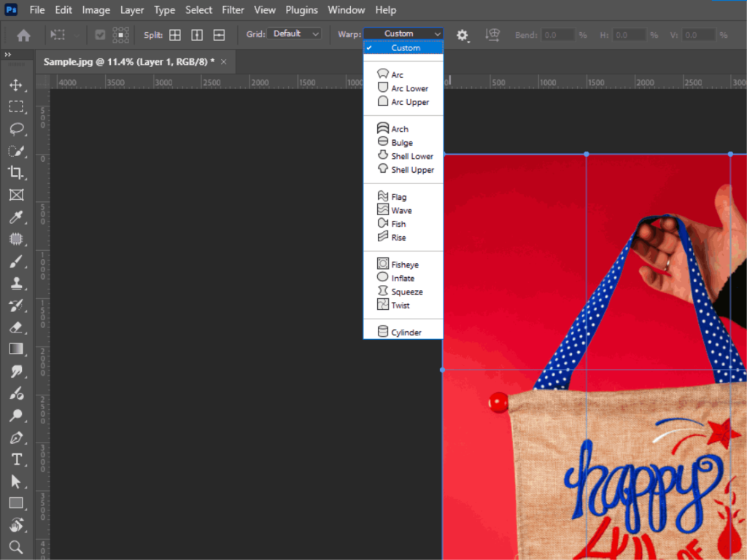Open the Type menu
The image size is (747, 560).
(164, 10)
